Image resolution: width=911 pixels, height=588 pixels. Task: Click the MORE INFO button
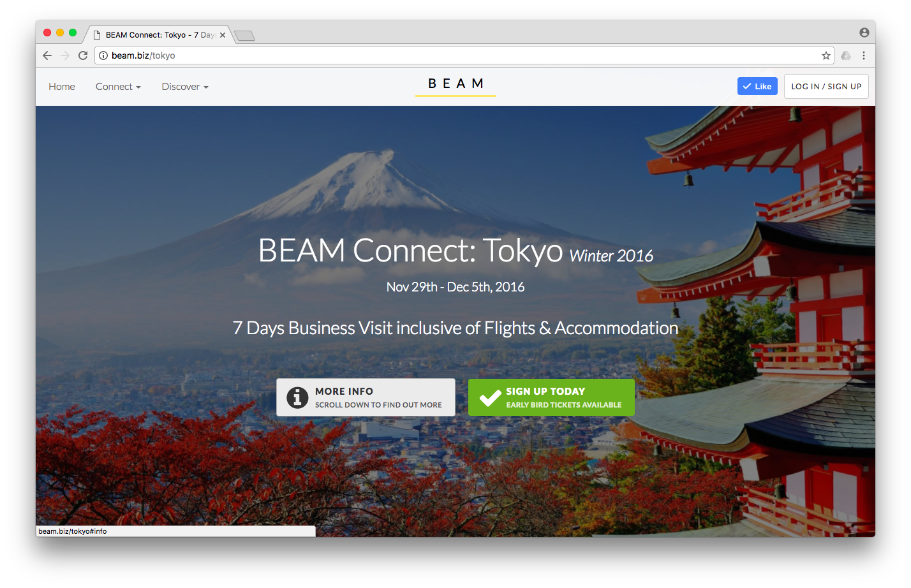tap(366, 397)
